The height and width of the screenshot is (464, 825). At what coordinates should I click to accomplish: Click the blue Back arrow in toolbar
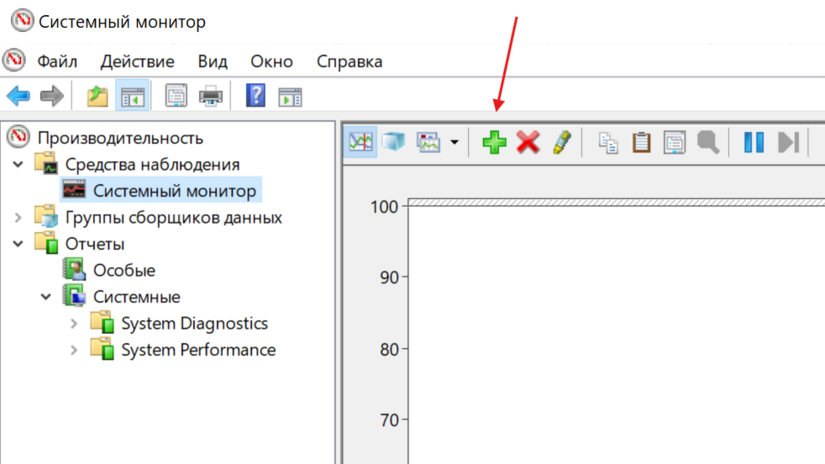(x=18, y=96)
